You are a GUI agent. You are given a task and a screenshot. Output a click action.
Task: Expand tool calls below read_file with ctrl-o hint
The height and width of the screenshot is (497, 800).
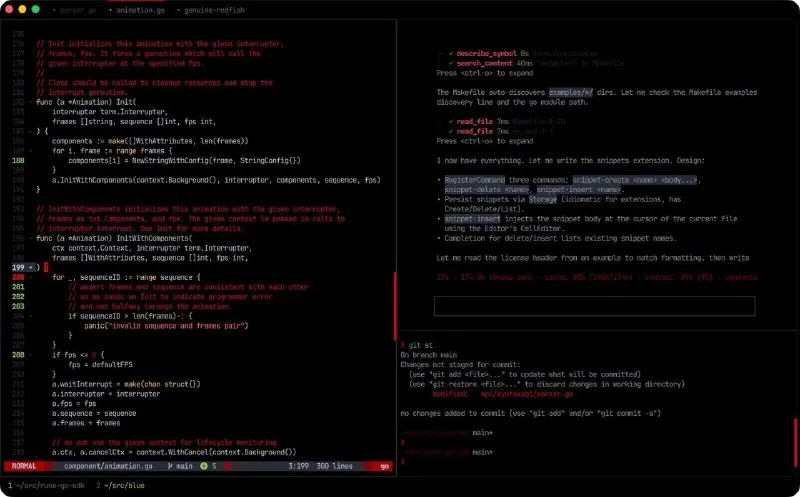point(484,141)
